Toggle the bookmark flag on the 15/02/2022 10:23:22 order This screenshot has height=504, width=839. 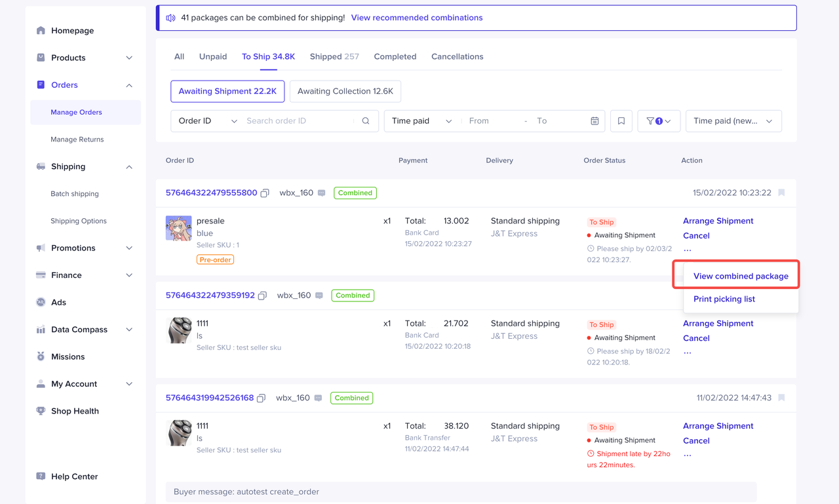[x=781, y=193]
